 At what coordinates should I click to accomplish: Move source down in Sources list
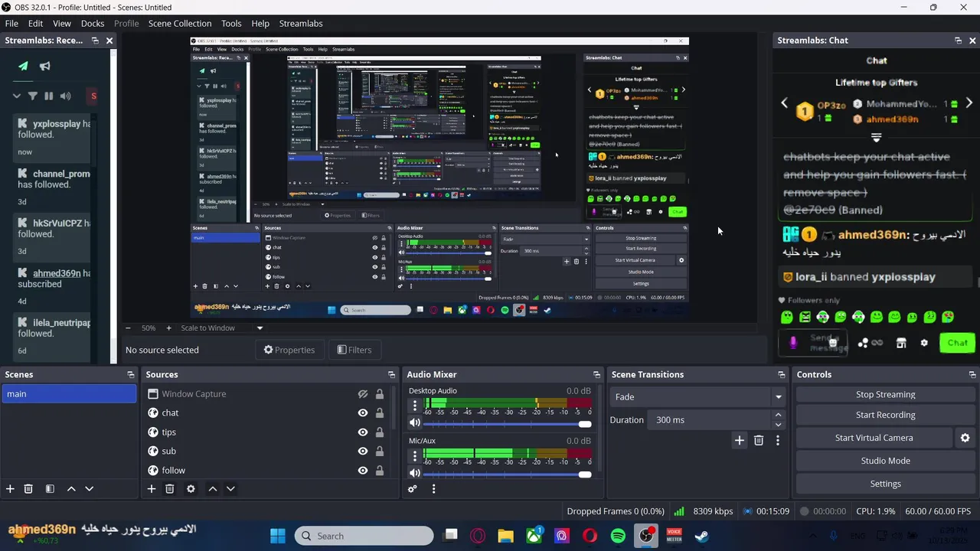tap(230, 488)
